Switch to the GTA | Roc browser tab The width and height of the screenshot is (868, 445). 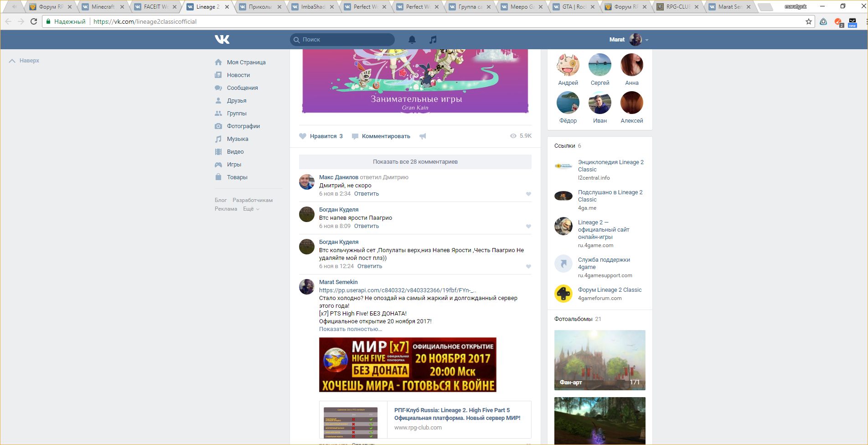[x=574, y=7]
